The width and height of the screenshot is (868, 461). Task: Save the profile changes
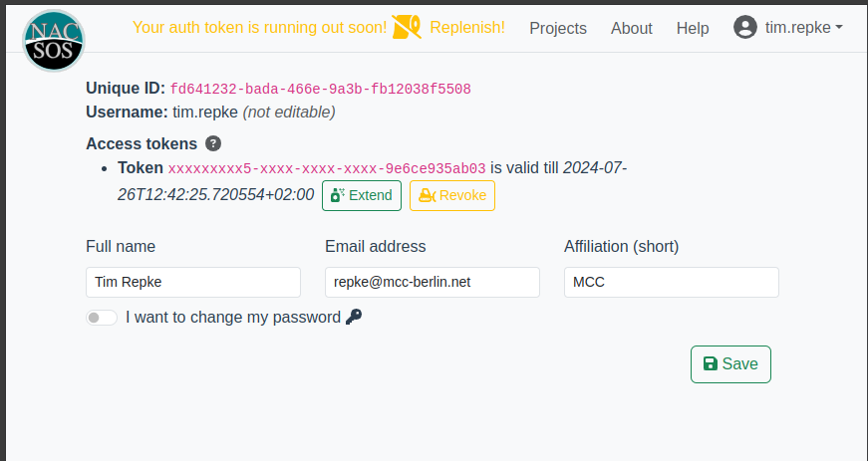tap(730, 364)
